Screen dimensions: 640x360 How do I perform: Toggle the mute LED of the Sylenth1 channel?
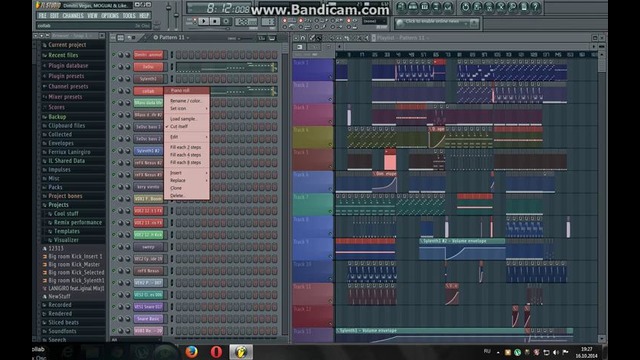[114, 78]
